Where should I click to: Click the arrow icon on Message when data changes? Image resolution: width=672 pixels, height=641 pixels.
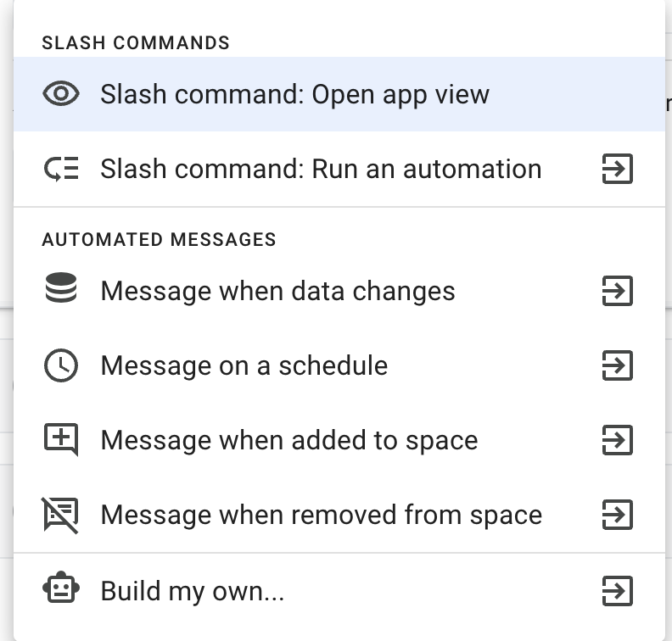(617, 291)
